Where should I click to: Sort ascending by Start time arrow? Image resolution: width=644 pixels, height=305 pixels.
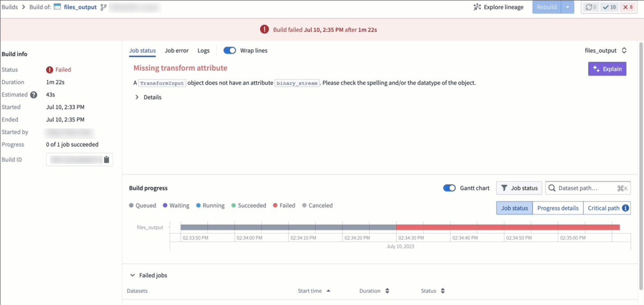click(328, 291)
